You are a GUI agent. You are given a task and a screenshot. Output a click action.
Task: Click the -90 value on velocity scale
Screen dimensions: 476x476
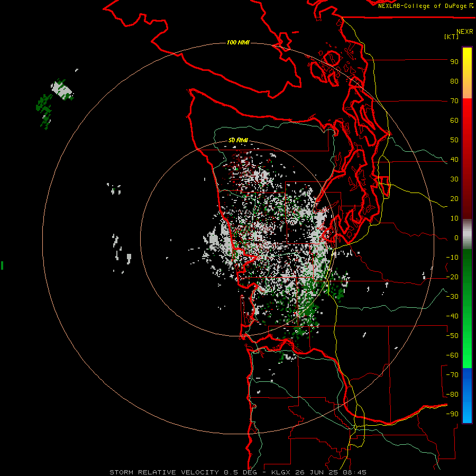(452, 414)
